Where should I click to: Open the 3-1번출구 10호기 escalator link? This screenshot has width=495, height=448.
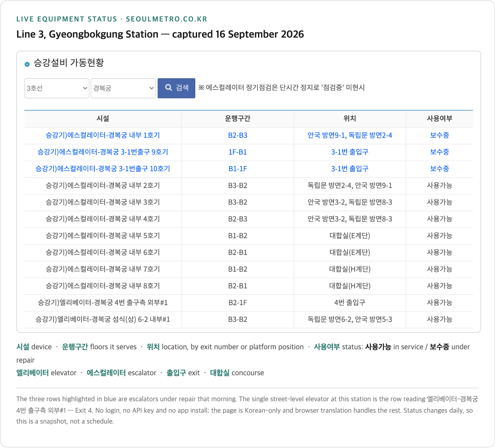coord(103,169)
